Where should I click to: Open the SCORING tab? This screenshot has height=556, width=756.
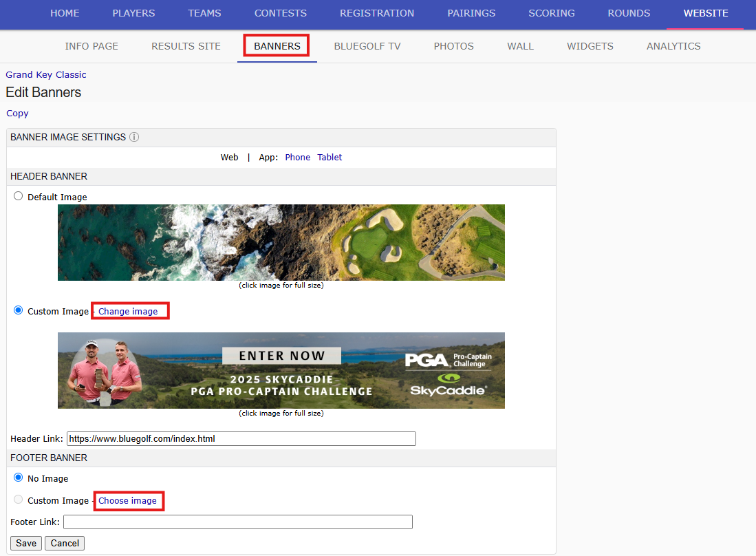[x=552, y=14]
